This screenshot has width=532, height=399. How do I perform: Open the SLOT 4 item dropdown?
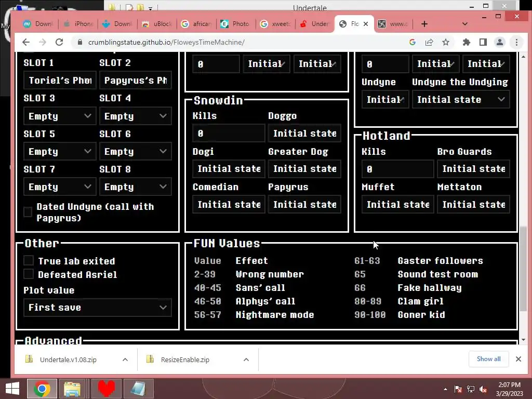(136, 116)
